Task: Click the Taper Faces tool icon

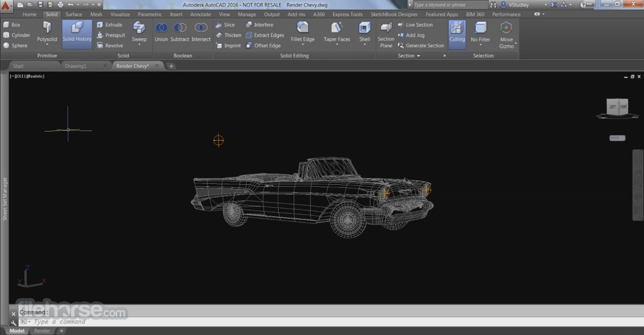Action: point(337,28)
